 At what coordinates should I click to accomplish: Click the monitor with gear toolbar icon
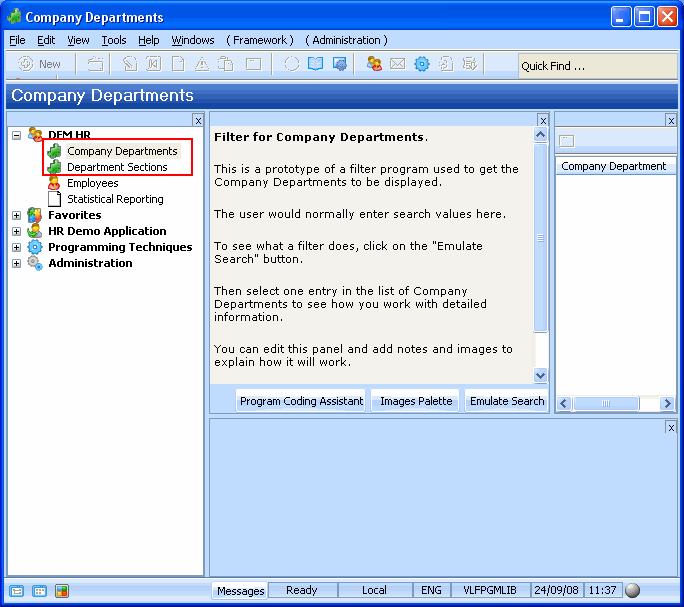pyautogui.click(x=339, y=64)
